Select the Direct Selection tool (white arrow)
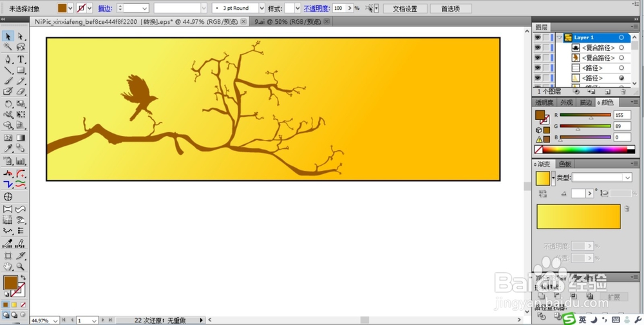The image size is (644, 325). coord(20,37)
